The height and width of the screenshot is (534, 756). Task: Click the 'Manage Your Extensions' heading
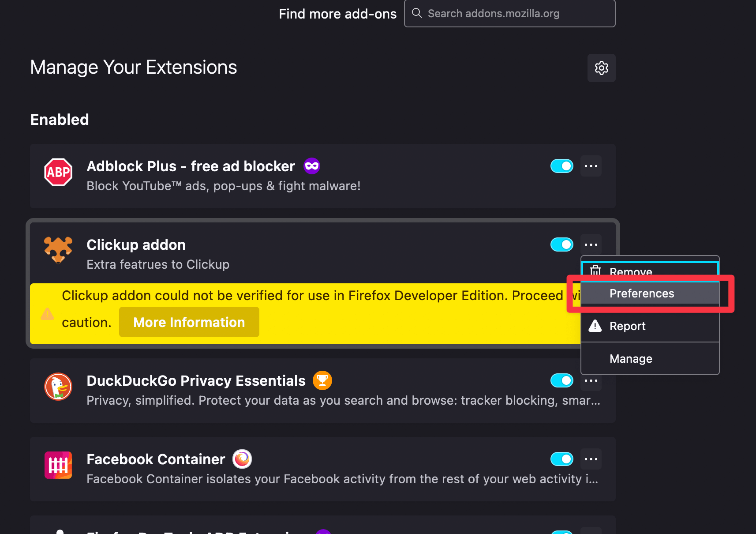coord(134,67)
